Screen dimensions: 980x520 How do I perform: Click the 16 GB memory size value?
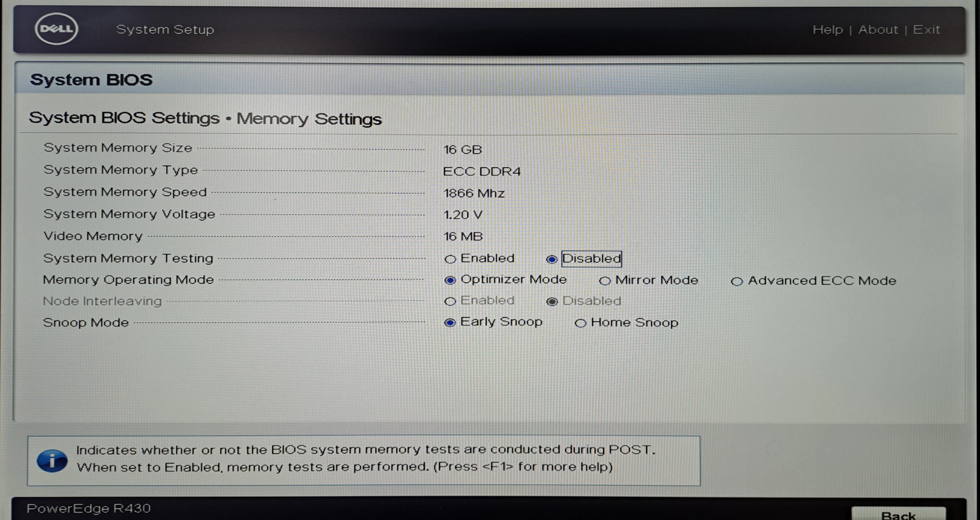click(x=463, y=149)
